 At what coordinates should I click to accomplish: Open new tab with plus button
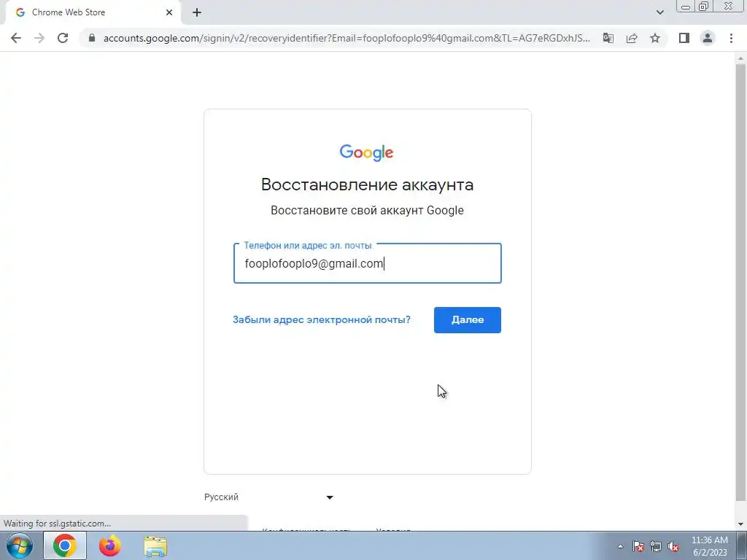click(x=197, y=12)
